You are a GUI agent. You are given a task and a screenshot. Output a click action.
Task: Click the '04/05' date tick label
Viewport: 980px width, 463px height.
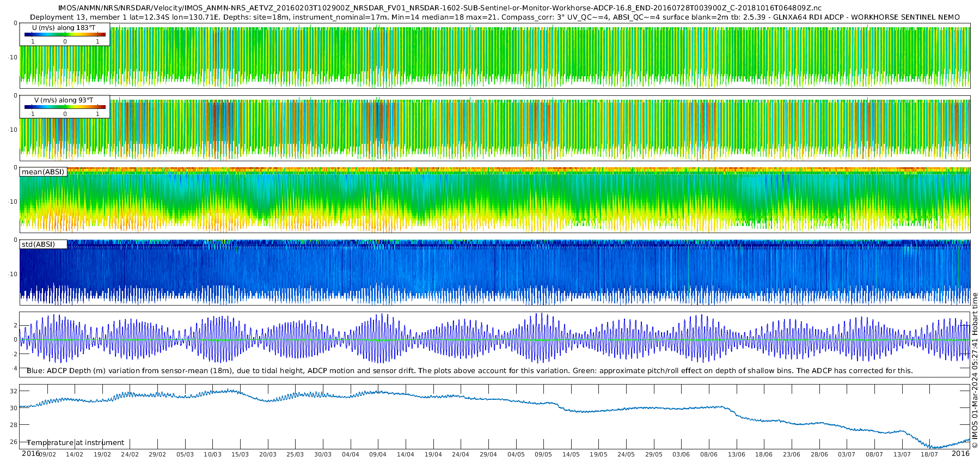[x=516, y=455]
